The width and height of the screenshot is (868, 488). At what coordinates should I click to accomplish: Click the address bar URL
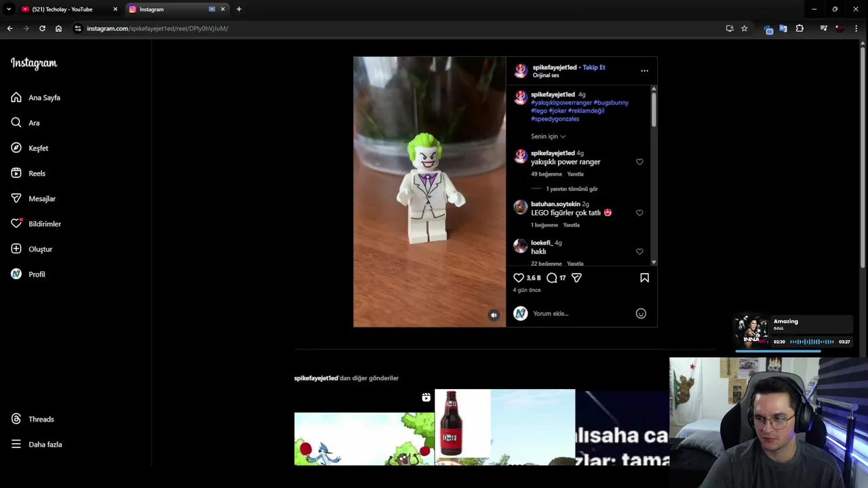click(x=157, y=28)
